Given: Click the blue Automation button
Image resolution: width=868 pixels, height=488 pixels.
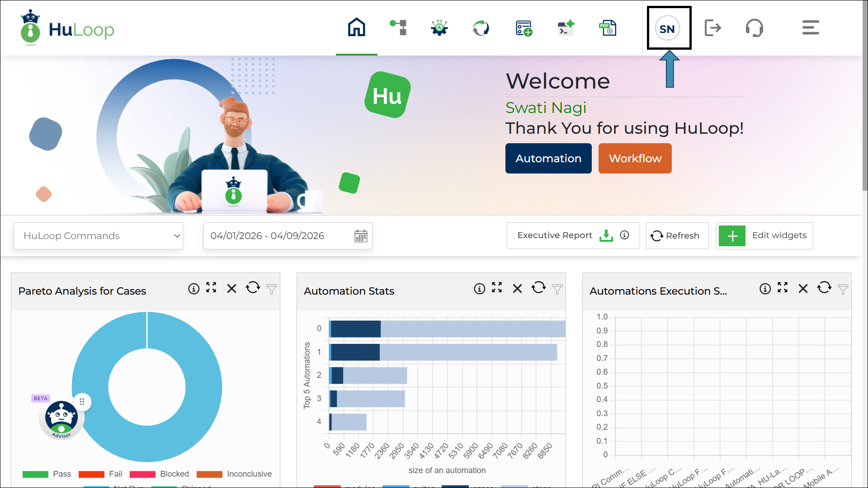Looking at the screenshot, I should pos(548,159).
